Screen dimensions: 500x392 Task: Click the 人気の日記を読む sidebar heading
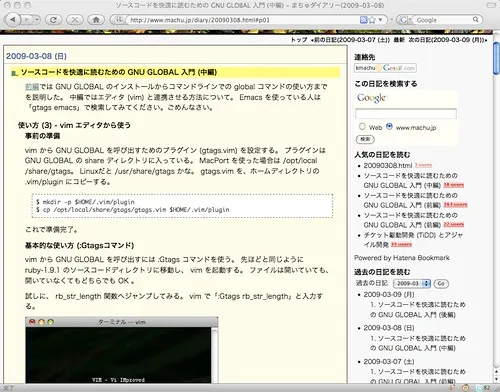coord(382,155)
